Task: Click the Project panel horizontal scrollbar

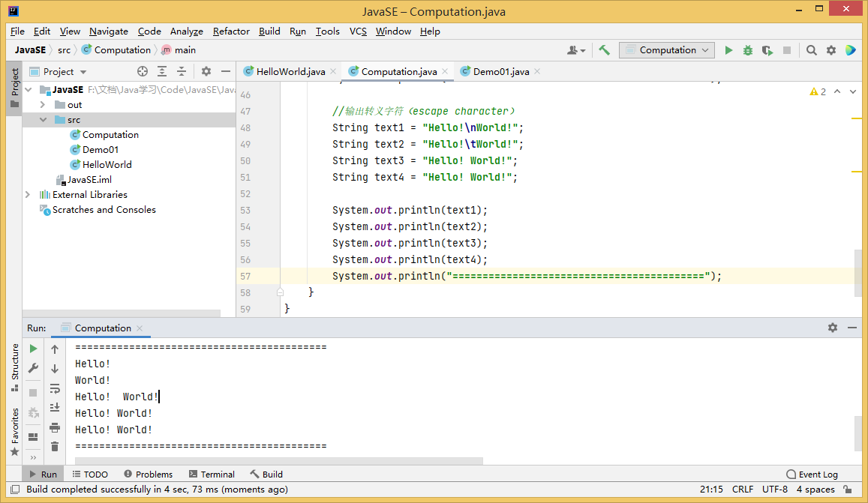Action: pyautogui.click(x=122, y=313)
